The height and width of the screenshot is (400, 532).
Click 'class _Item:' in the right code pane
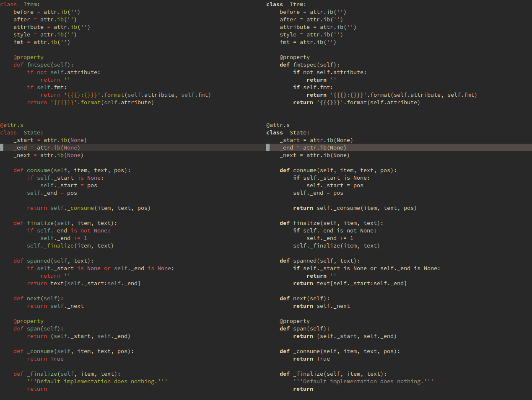(286, 5)
